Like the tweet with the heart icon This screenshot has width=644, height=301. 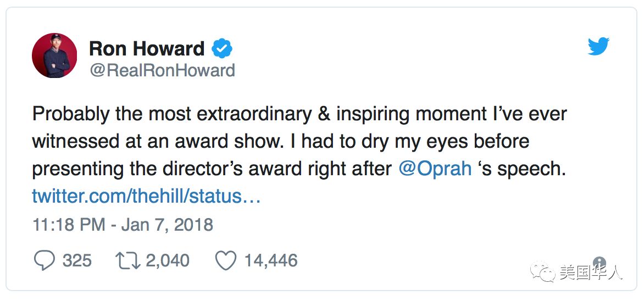225,260
